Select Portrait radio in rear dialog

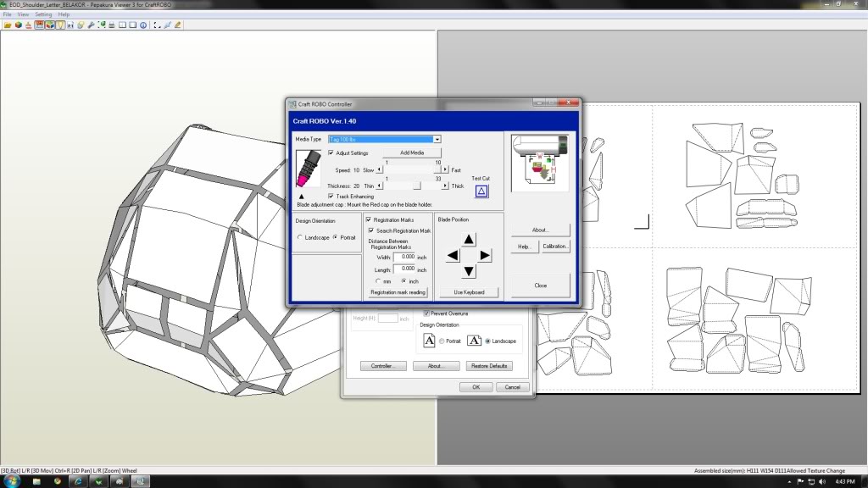click(442, 341)
